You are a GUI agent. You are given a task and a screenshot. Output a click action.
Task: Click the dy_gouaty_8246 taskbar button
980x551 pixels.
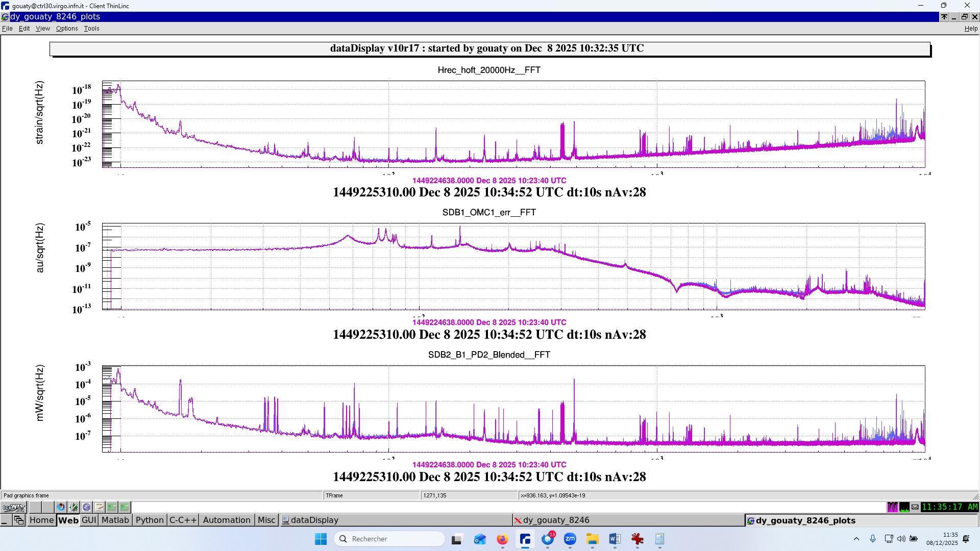556,520
